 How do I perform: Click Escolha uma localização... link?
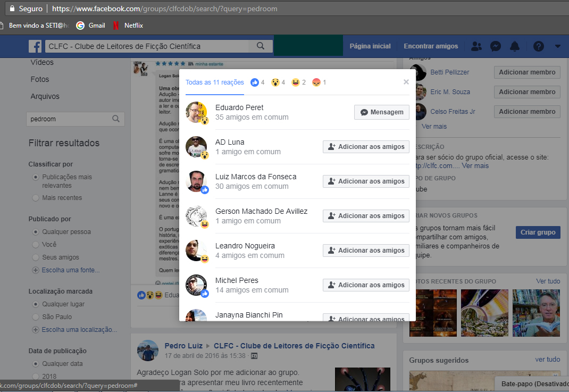click(x=79, y=330)
